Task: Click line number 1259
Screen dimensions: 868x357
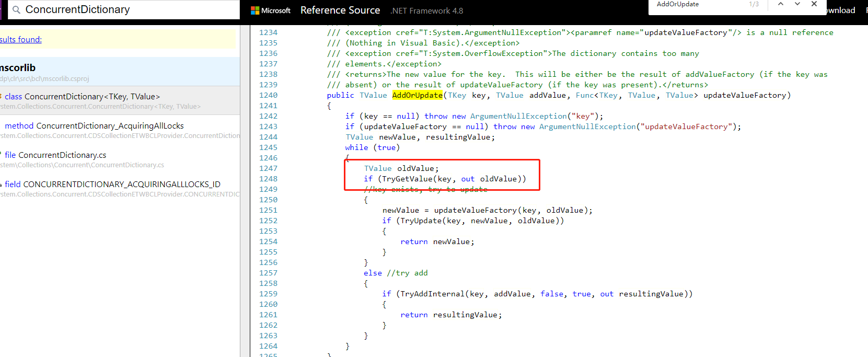Action: tap(268, 294)
